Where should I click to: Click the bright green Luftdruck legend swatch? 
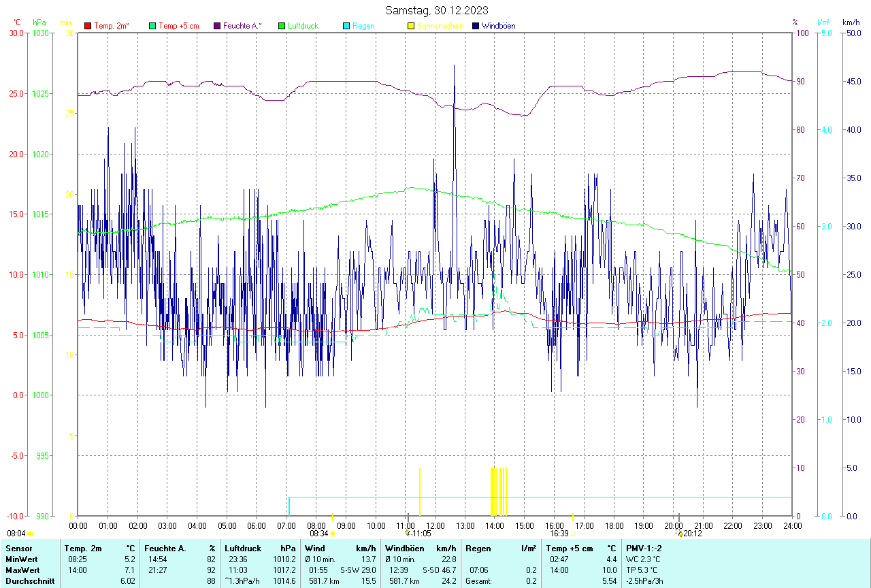pyautogui.click(x=282, y=26)
